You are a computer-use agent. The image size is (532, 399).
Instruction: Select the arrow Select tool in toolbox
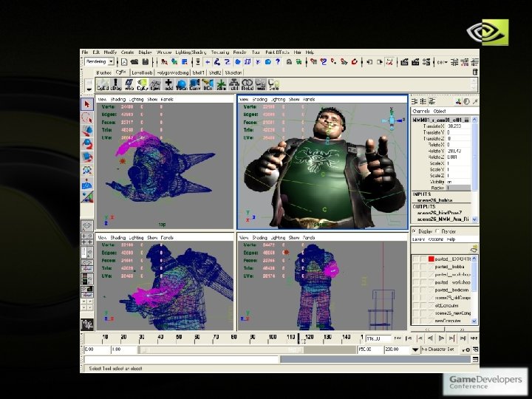pyautogui.click(x=87, y=104)
